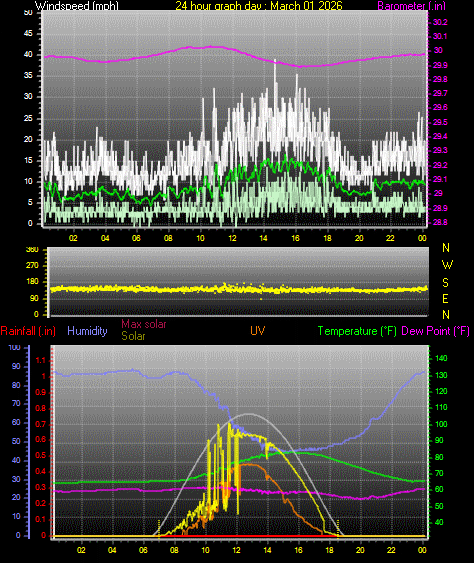This screenshot has height=563, width=474.
Task: Click the 28.9 barometer axis value
Action: pyautogui.click(x=440, y=208)
